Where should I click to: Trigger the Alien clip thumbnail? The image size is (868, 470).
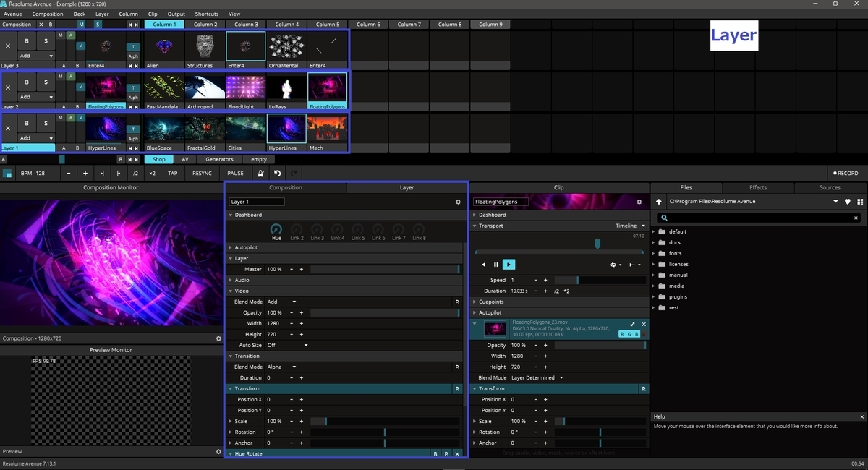click(163, 47)
